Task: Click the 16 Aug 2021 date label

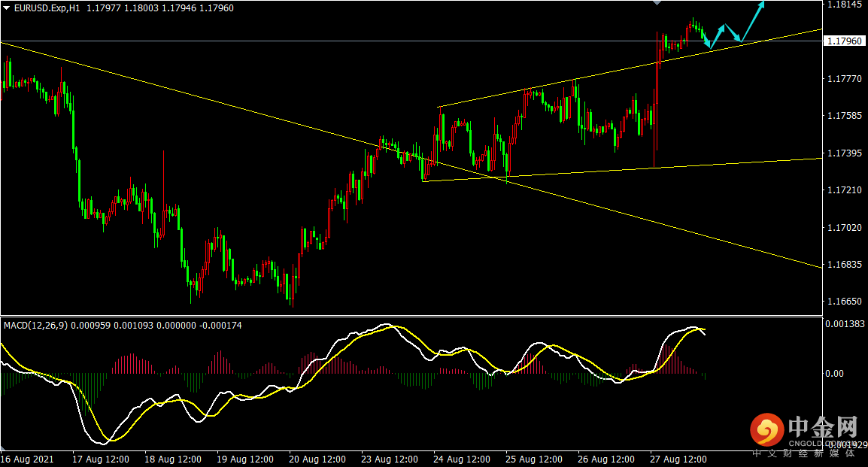Action: (27, 459)
